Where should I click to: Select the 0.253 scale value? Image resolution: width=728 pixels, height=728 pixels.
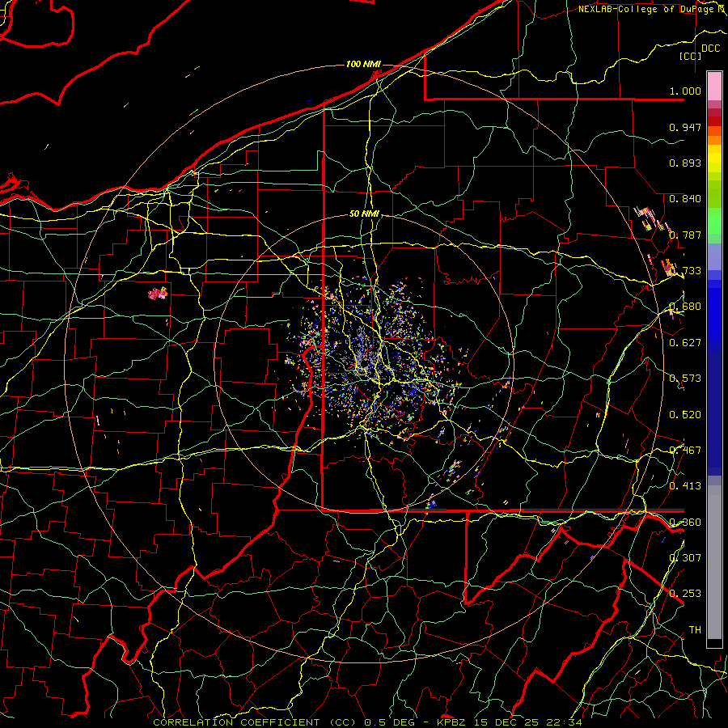pyautogui.click(x=685, y=594)
